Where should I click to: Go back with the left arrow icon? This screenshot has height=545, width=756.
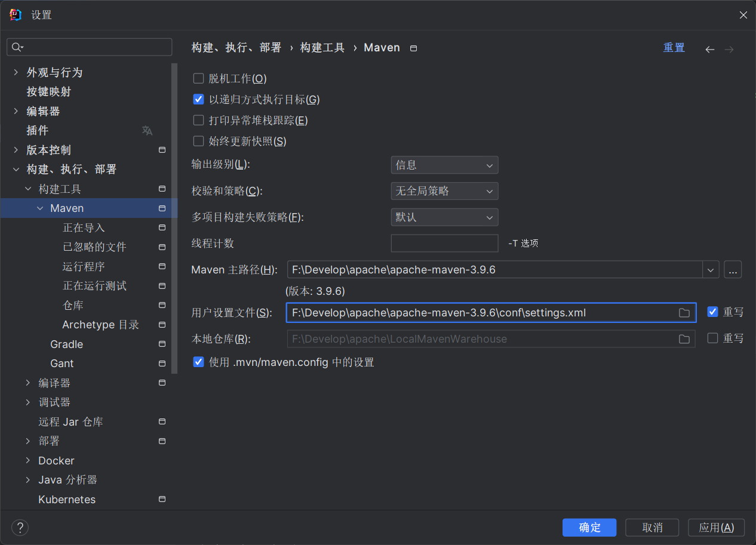point(709,50)
